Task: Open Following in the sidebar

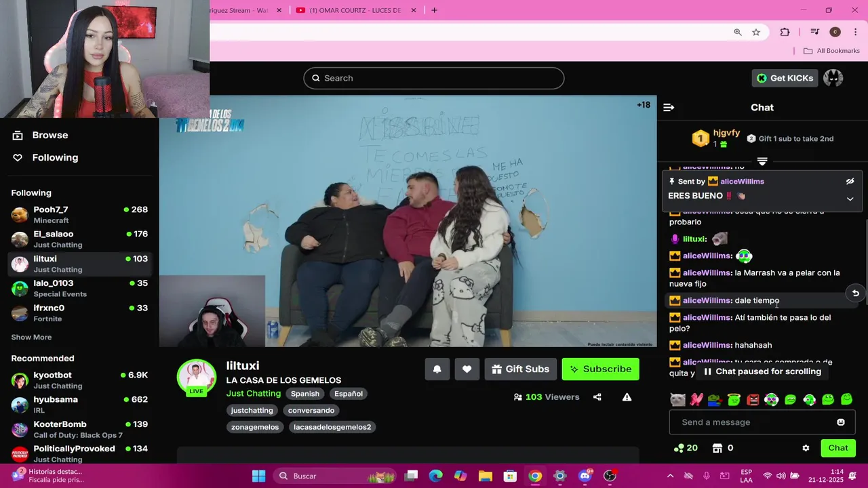Action: click(x=45, y=157)
